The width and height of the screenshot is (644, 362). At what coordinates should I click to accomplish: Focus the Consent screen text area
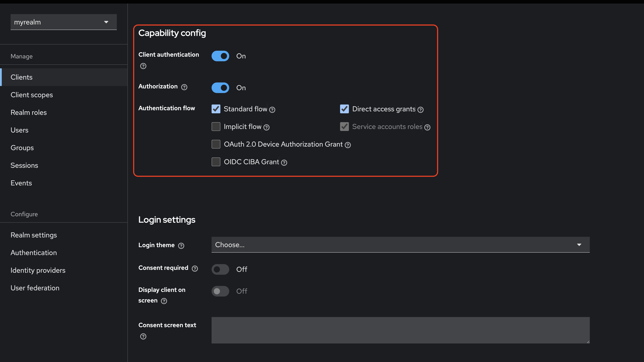pos(400,330)
